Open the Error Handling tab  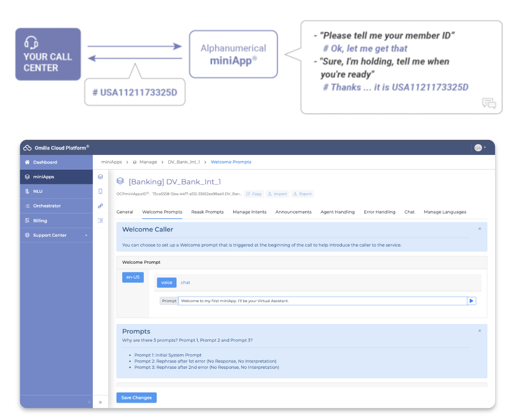pos(379,212)
